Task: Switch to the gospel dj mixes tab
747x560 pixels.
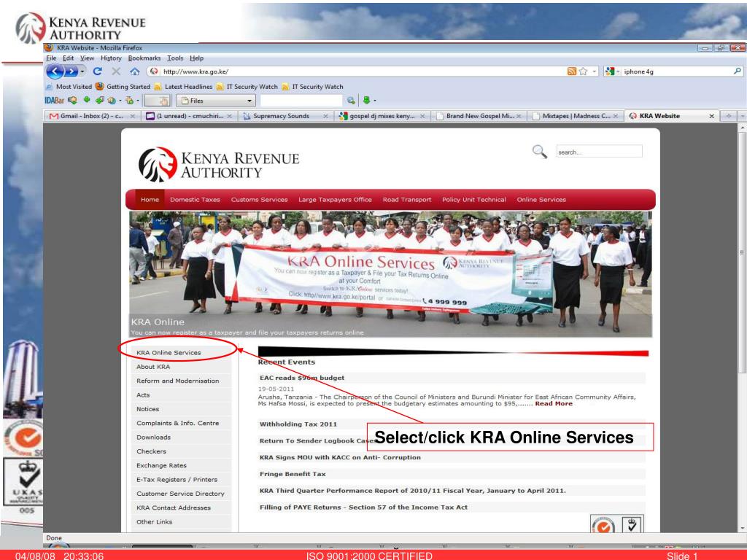Action: (382, 116)
